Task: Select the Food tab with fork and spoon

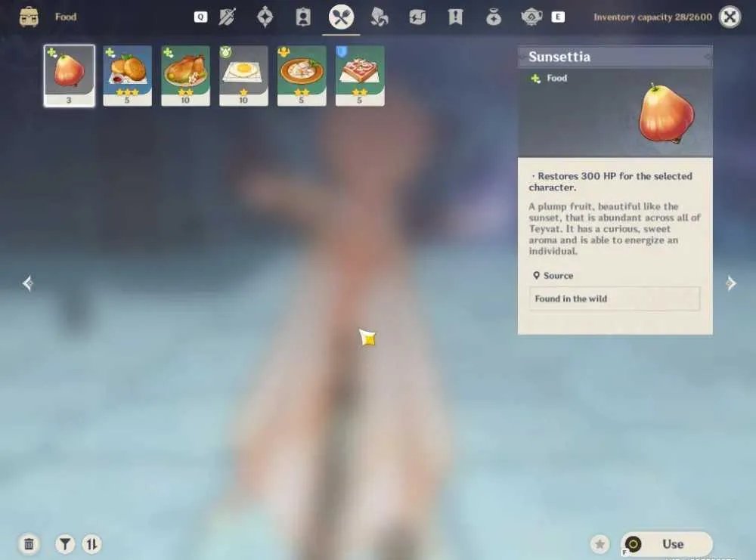Action: point(341,17)
